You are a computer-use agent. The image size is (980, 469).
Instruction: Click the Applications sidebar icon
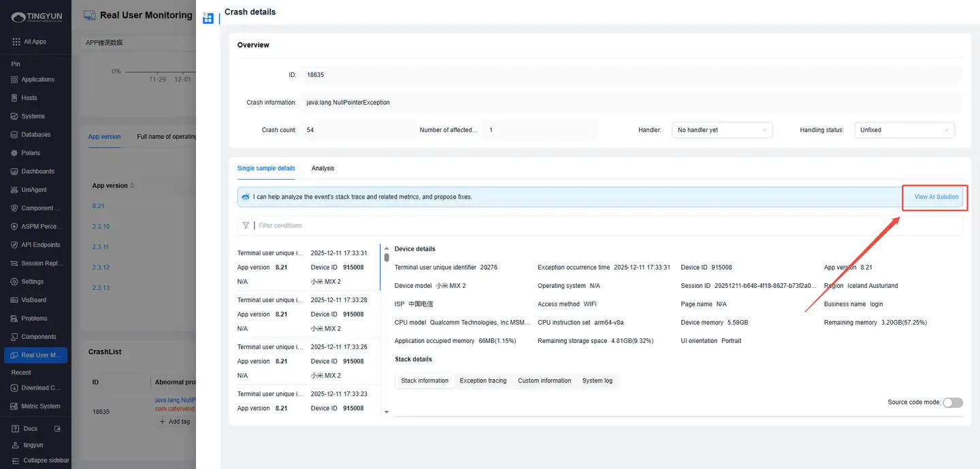click(15, 80)
